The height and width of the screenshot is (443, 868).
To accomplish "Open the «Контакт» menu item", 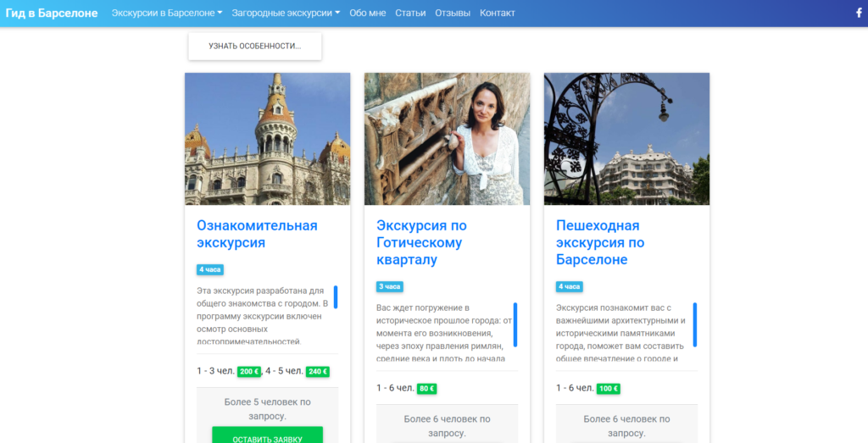I will [497, 13].
